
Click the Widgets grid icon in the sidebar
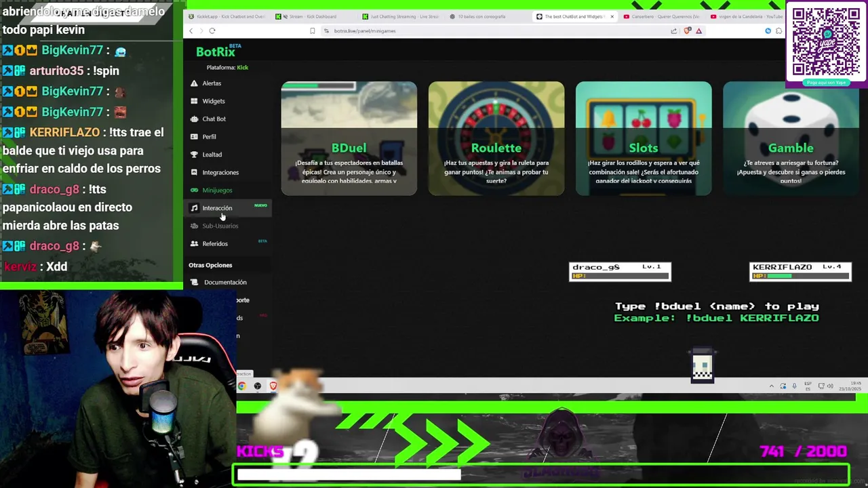pos(194,101)
